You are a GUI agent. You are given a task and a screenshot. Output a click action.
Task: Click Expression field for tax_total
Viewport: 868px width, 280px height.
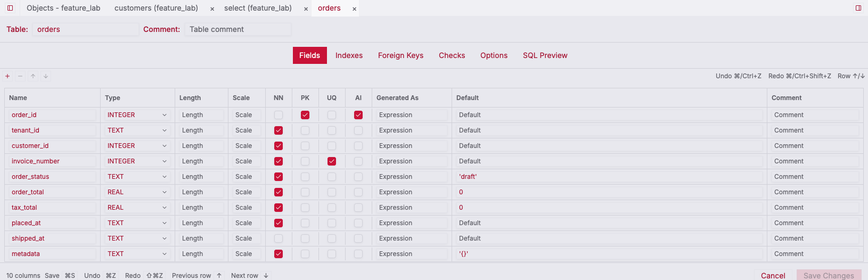pyautogui.click(x=412, y=208)
